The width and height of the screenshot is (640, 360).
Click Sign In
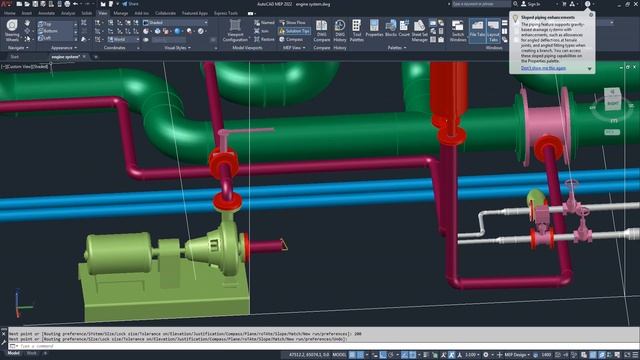531,4
